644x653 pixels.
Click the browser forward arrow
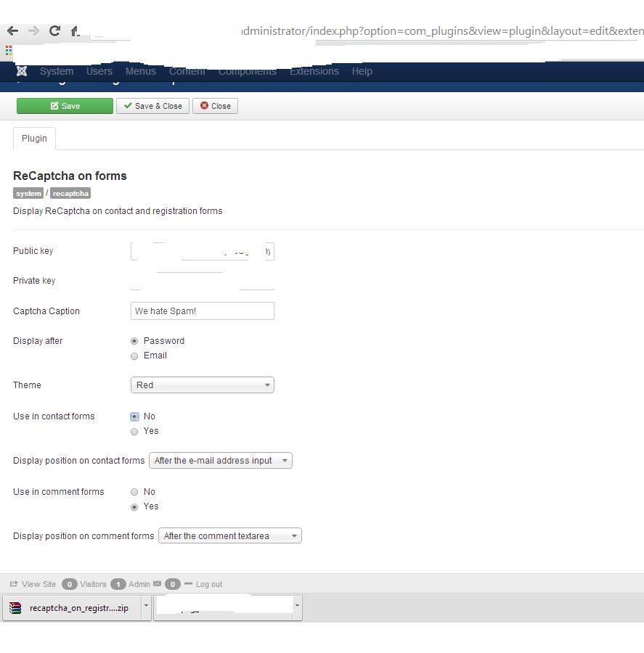pyautogui.click(x=33, y=30)
